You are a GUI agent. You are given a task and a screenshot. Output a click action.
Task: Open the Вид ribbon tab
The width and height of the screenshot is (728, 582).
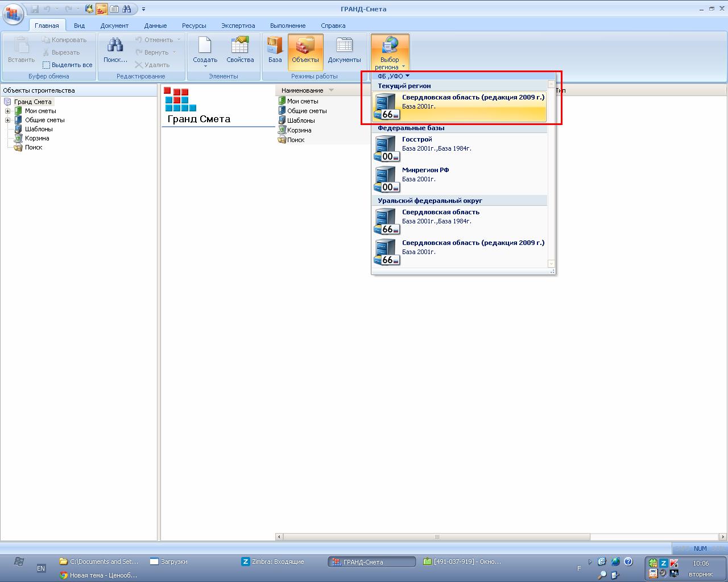79,26
